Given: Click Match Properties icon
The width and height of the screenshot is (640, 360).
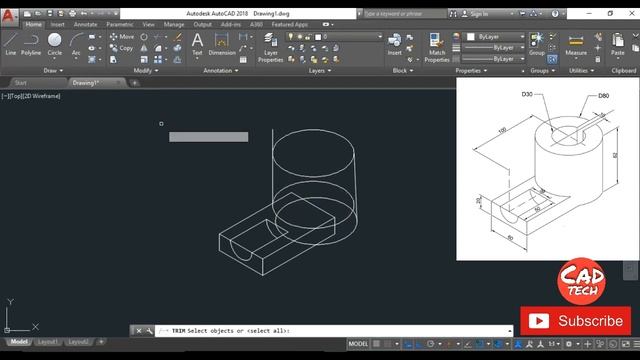Looking at the screenshot, I should coord(436,47).
